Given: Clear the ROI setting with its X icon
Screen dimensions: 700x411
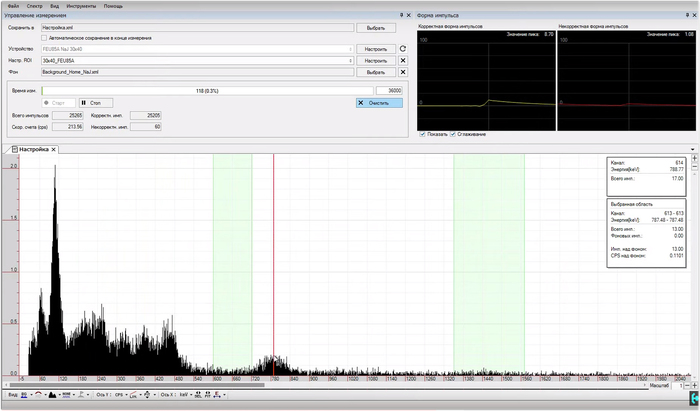Looking at the screenshot, I should [402, 60].
